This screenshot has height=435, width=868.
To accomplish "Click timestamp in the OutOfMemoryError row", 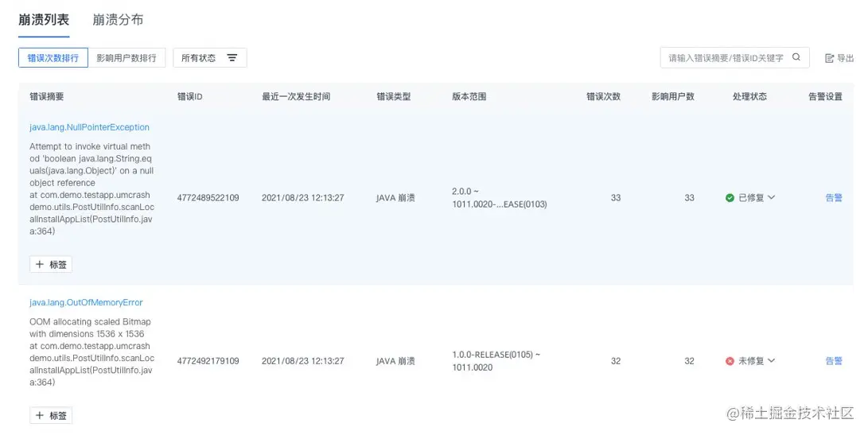I will pos(303,361).
